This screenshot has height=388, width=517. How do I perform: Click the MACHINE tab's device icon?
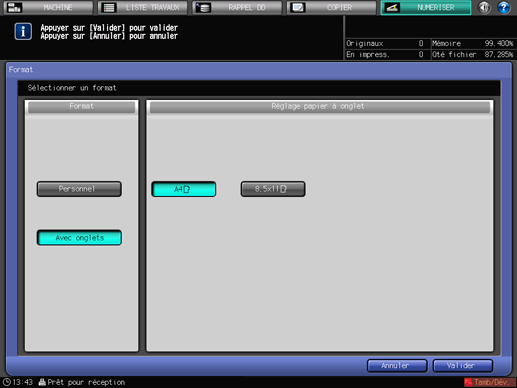[14, 7]
